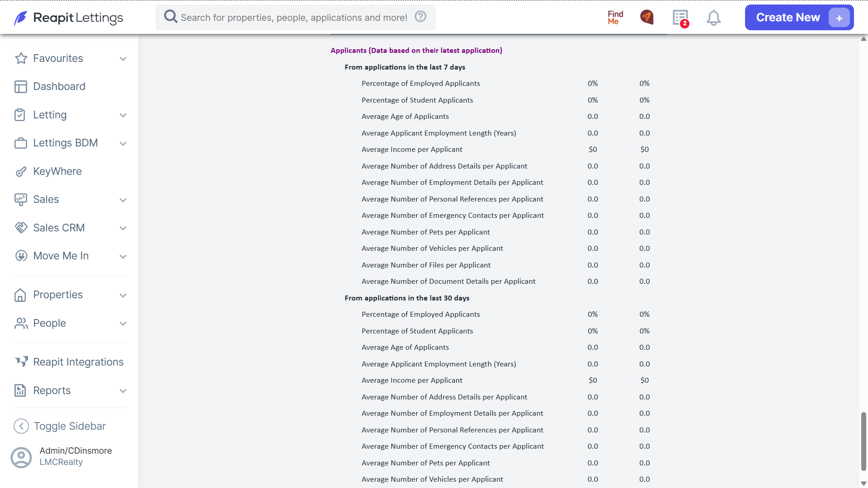Expand the Favourites chevron
This screenshot has width=868, height=488.
pos(123,59)
